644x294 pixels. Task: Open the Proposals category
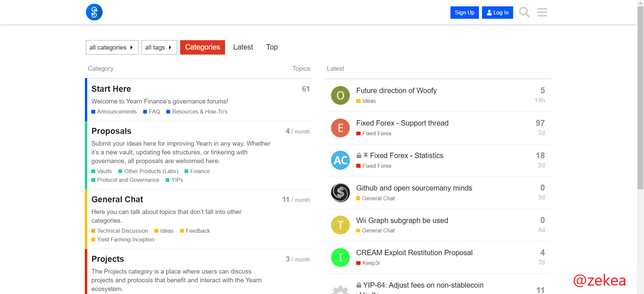pyautogui.click(x=111, y=131)
